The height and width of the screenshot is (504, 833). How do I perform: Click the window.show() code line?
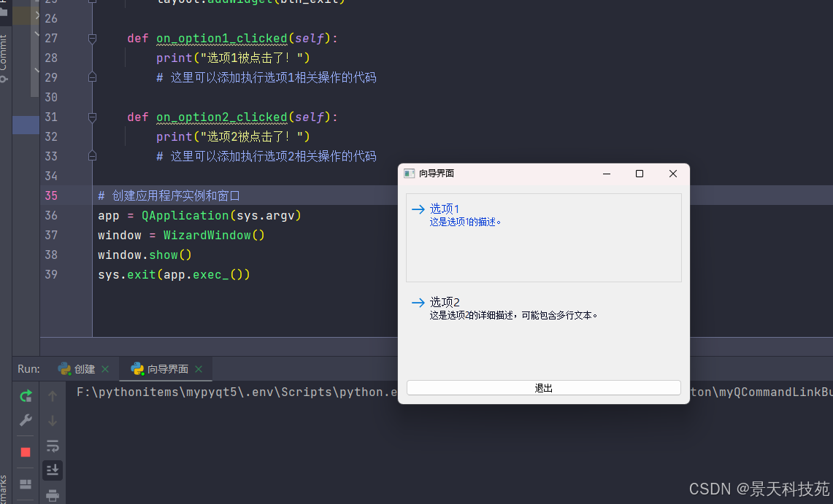[145, 255]
